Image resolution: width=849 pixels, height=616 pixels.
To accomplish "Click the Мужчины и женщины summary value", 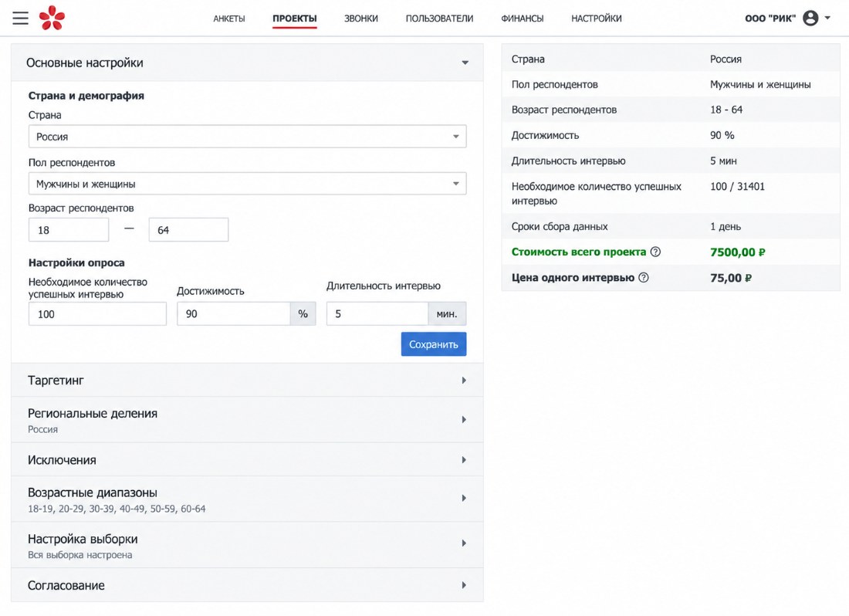I will point(760,84).
